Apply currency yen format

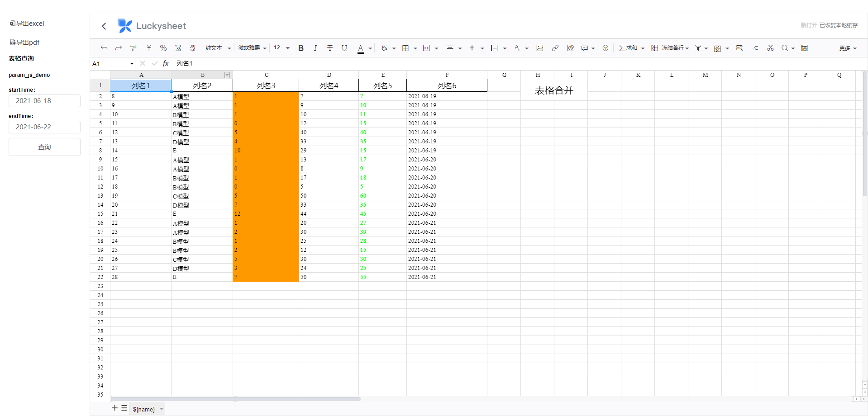click(x=149, y=48)
